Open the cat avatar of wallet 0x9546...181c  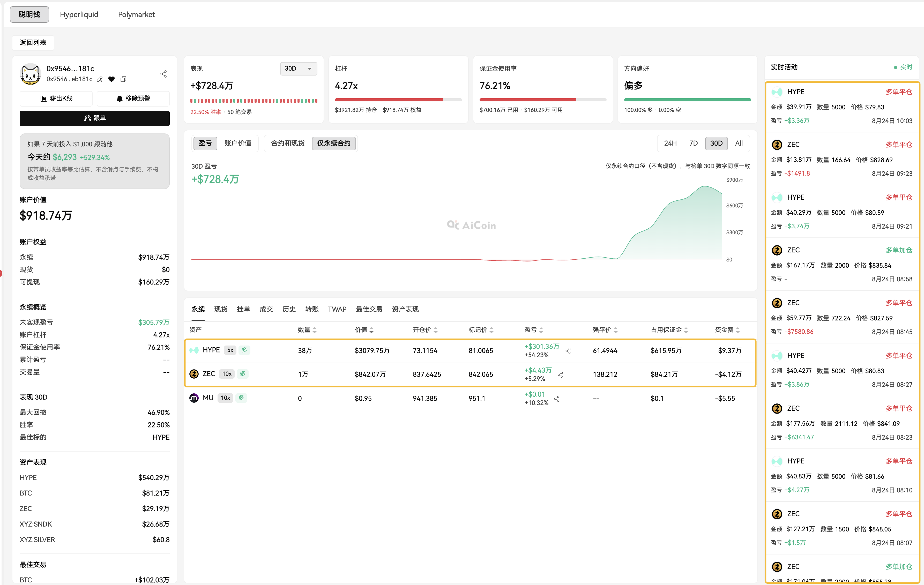30,74
